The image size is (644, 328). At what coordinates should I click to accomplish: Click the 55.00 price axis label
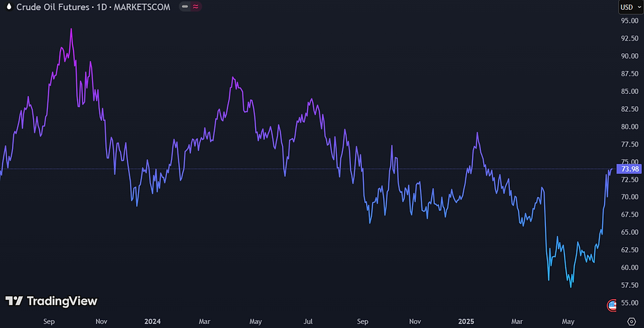(x=630, y=303)
